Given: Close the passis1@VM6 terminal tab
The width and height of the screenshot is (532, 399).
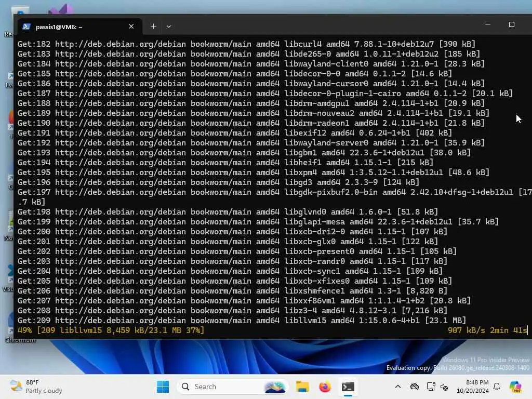Looking at the screenshot, I should [x=131, y=26].
